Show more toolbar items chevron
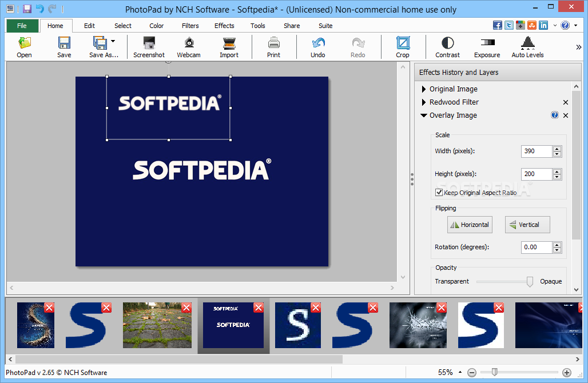This screenshot has width=588, height=383. 579,47
